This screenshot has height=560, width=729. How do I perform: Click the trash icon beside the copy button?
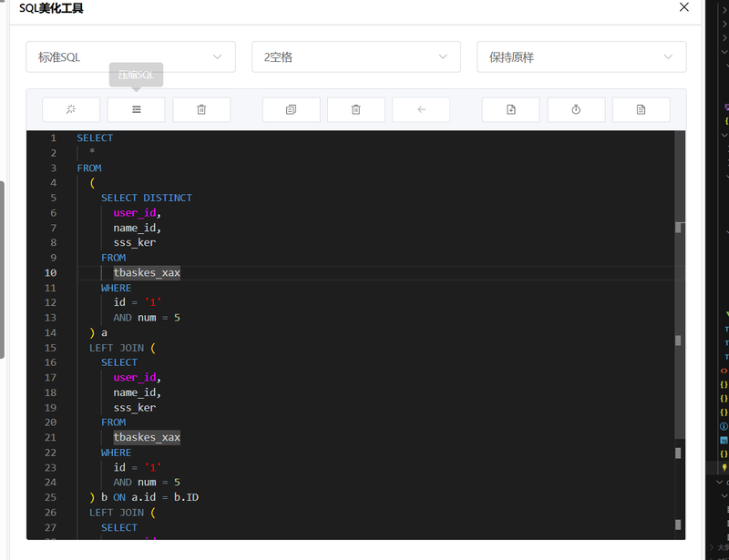pos(356,109)
